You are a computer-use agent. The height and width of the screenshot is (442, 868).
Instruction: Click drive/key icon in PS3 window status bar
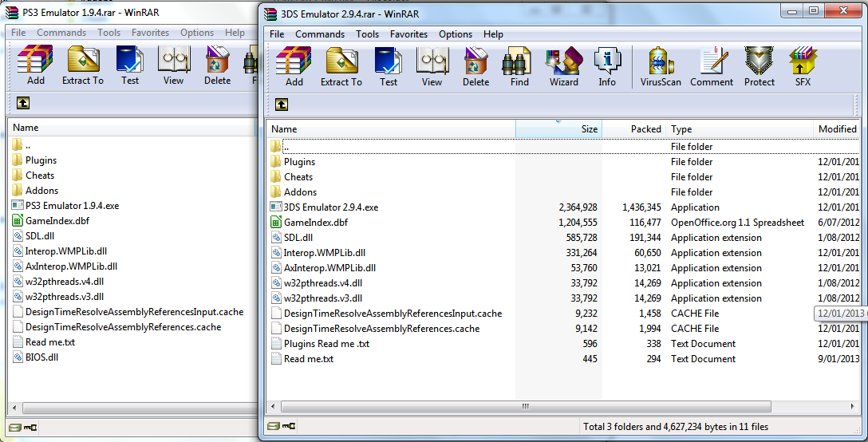[22, 428]
